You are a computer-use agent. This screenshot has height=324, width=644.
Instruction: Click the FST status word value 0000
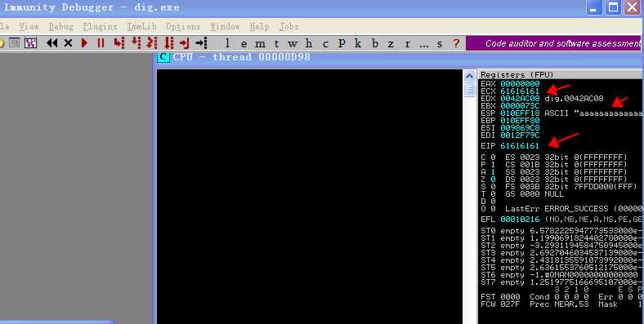[510, 296]
